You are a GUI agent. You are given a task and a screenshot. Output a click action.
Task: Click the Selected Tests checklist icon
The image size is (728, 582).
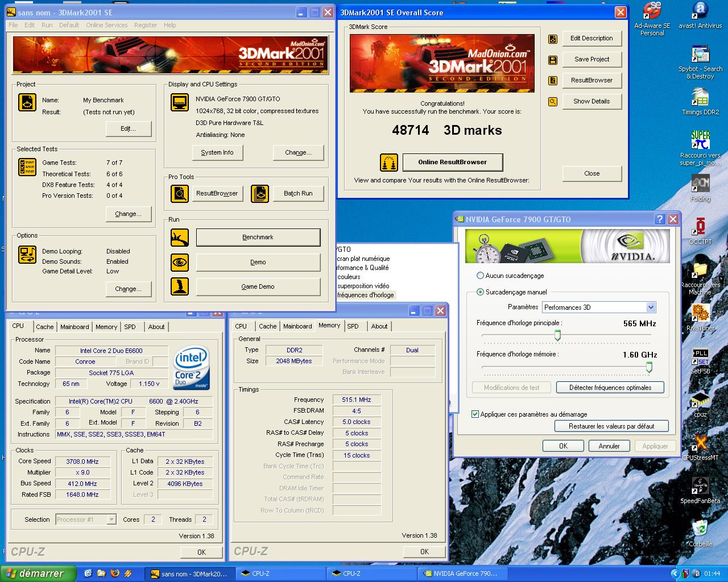click(27, 167)
